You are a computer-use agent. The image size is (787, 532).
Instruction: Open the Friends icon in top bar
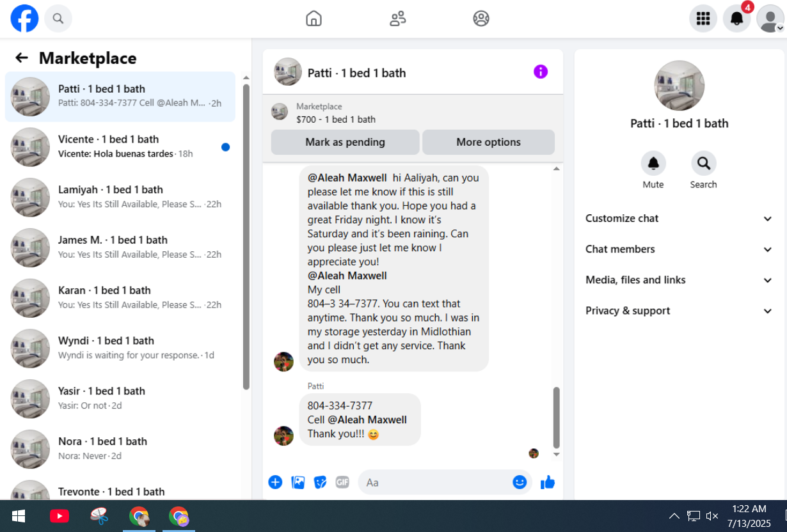point(398,19)
